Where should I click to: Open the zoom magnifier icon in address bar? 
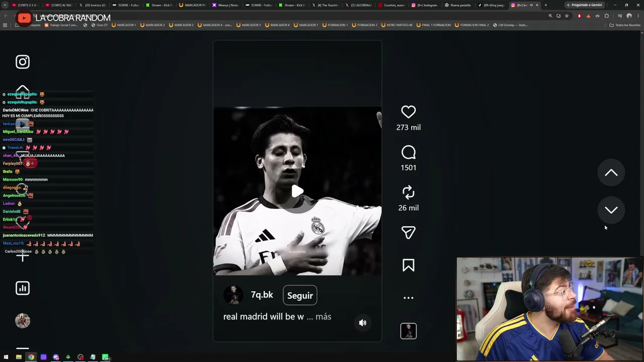point(550,16)
